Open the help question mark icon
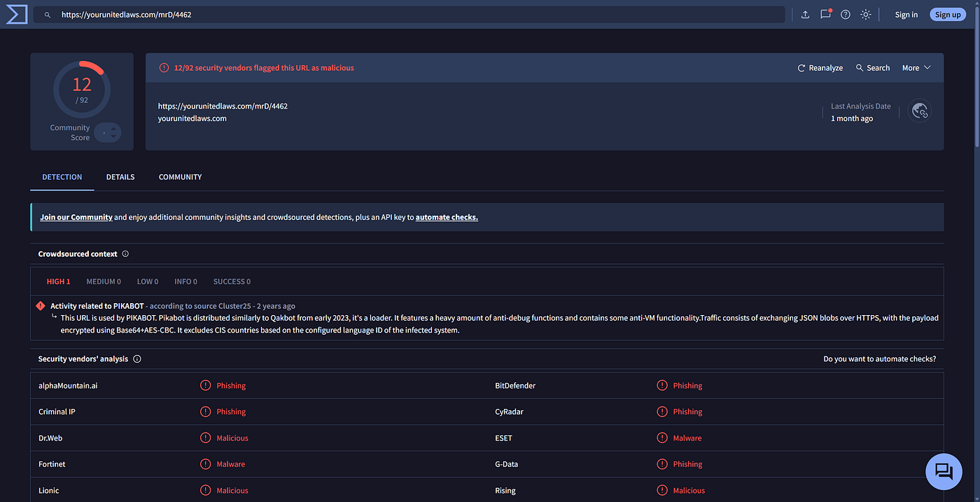Image resolution: width=980 pixels, height=502 pixels. pyautogui.click(x=846, y=15)
